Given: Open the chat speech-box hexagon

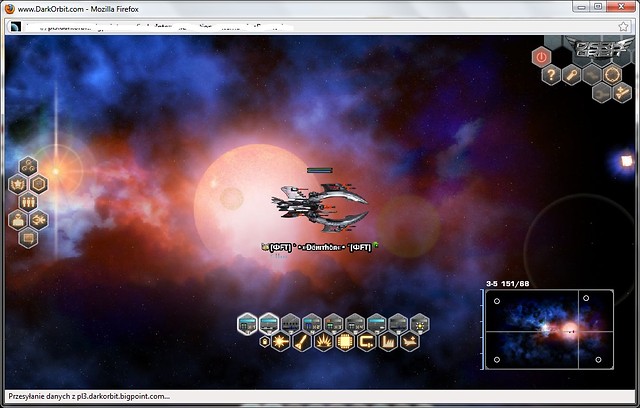Looking at the screenshot, I should click(29, 238).
